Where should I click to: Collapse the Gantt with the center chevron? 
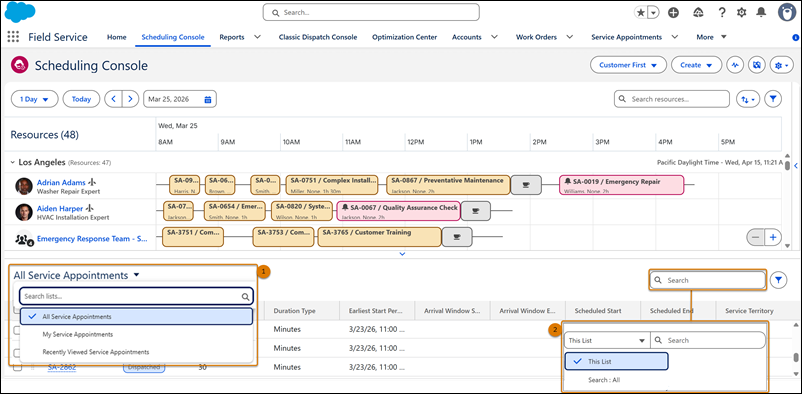(x=403, y=253)
